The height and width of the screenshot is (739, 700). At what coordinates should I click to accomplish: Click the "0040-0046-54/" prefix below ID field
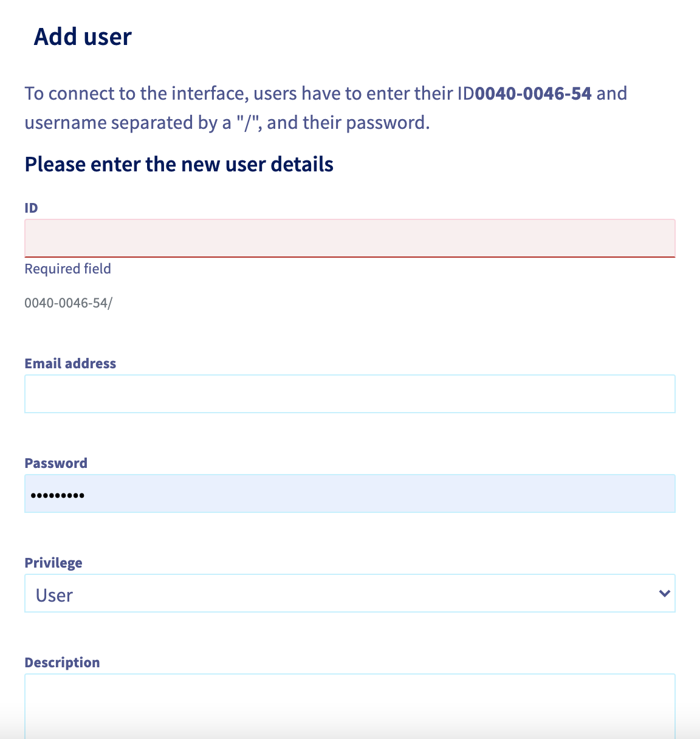coord(68,303)
